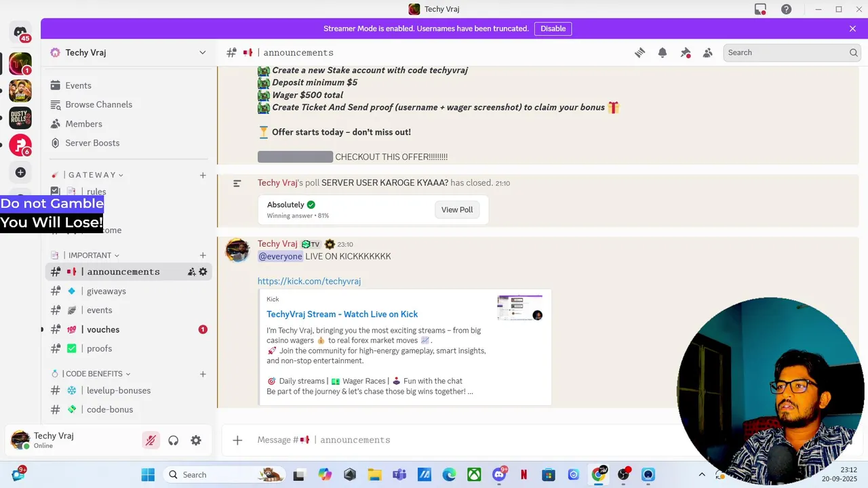Click Techy Vraj avatar next to the 23:10 message

pos(237,250)
